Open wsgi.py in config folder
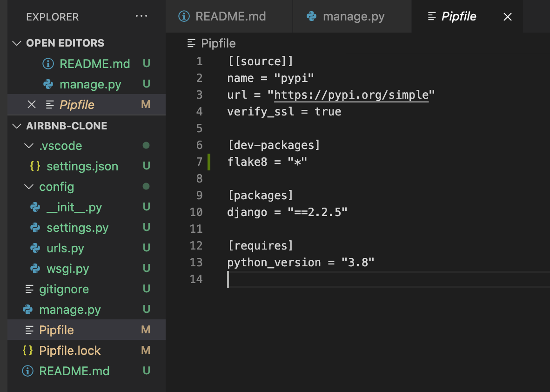 86,269
